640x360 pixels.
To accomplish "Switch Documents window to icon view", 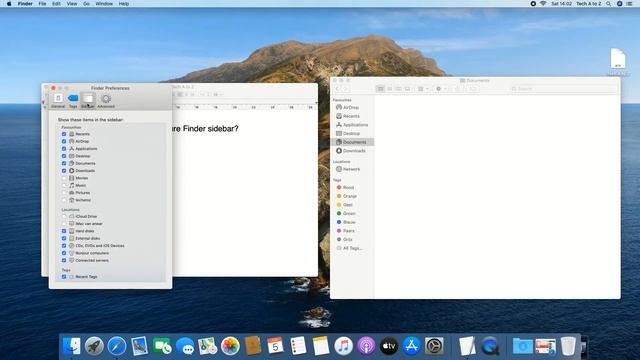I will coord(380,89).
